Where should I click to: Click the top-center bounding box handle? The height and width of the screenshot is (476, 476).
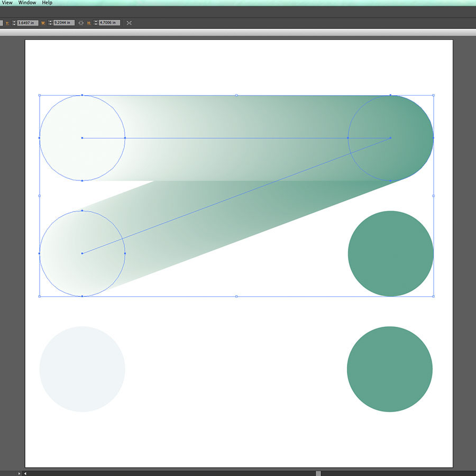[236, 95]
